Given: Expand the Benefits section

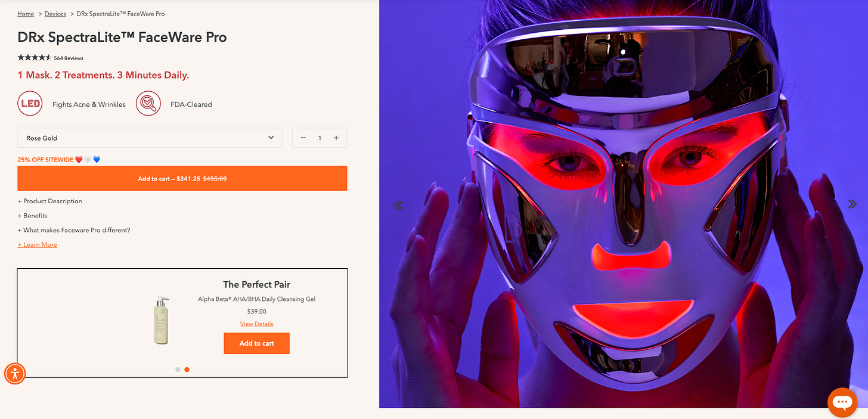Looking at the screenshot, I should point(33,215).
